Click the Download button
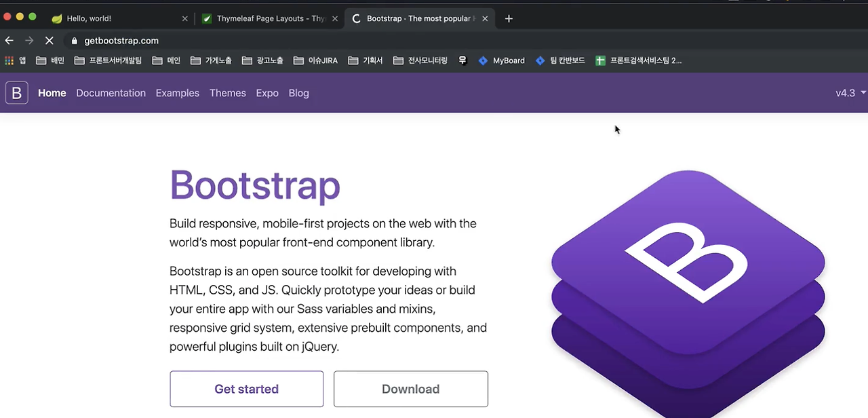 pos(411,389)
